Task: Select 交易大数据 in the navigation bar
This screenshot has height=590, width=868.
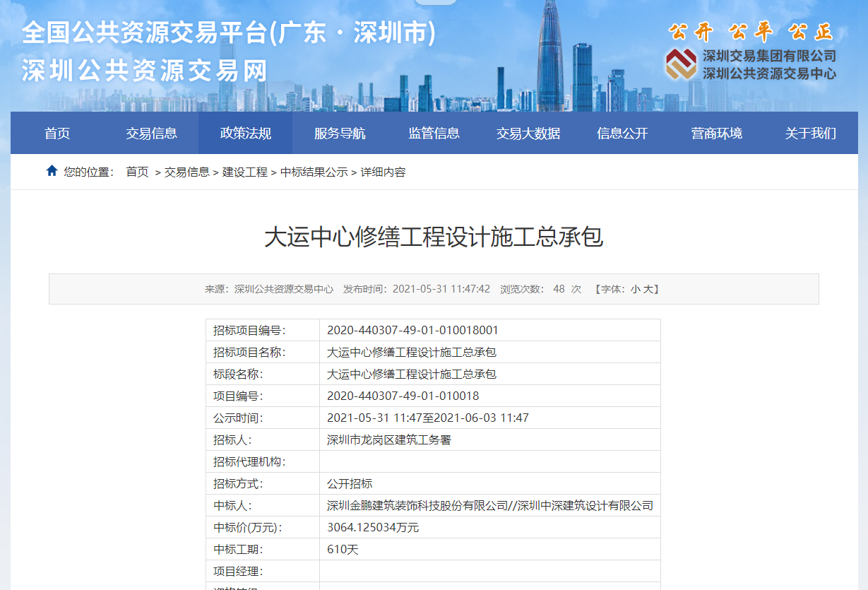Action: (x=528, y=133)
